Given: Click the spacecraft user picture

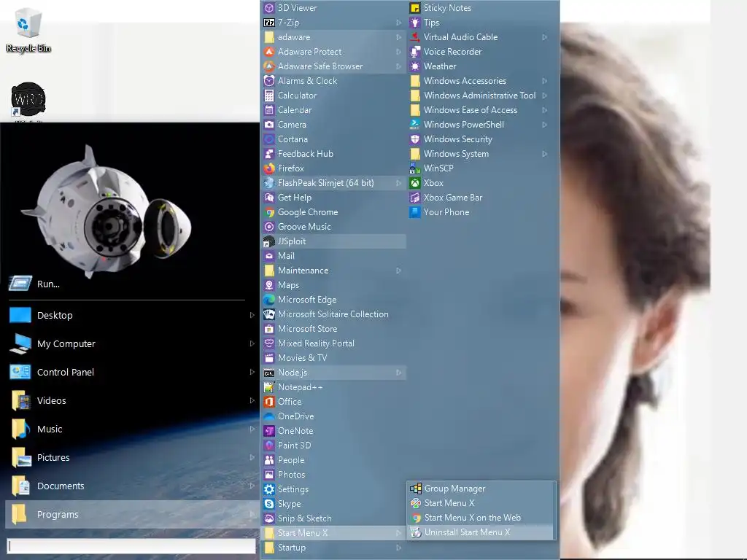Looking at the screenshot, I should (107, 210).
